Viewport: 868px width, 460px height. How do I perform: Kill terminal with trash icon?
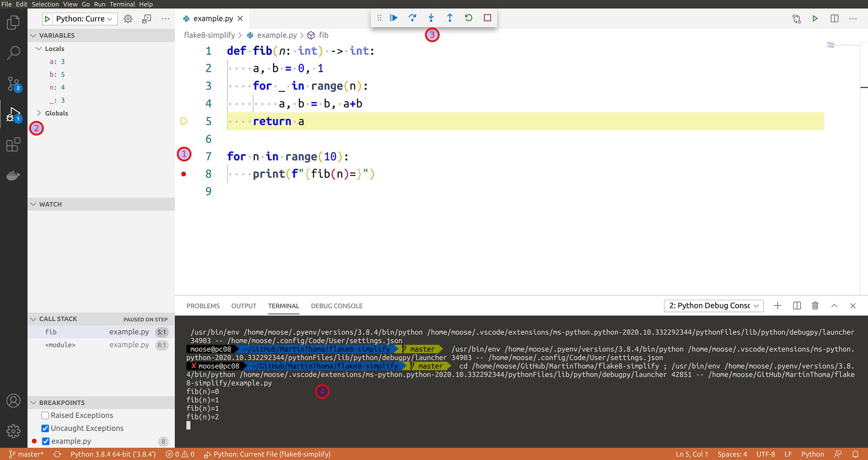815,306
